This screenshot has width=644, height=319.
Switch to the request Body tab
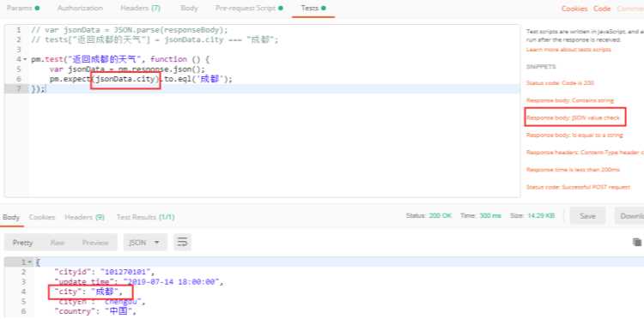coord(189,9)
